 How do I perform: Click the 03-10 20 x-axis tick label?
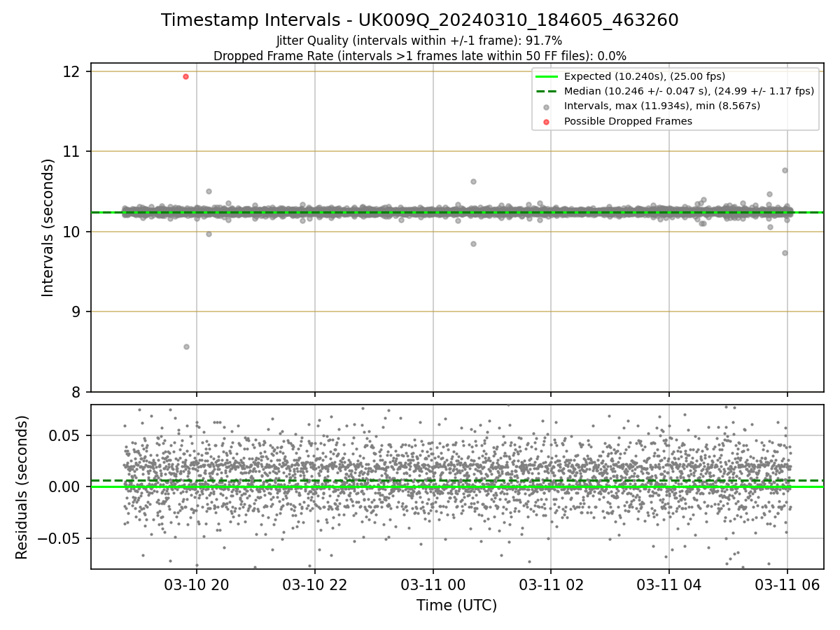pos(197,584)
